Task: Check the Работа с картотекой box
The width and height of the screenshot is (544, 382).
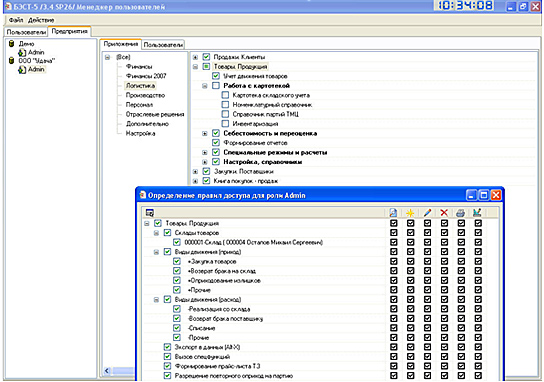Action: [x=216, y=85]
